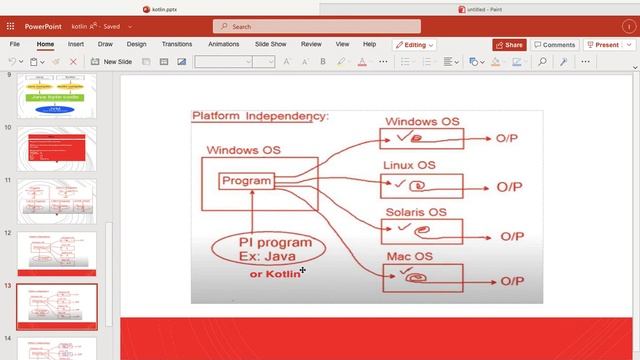Image resolution: width=640 pixels, height=360 pixels.
Task: Switch to the untitled - Paint window tab
Action: [x=480, y=9]
